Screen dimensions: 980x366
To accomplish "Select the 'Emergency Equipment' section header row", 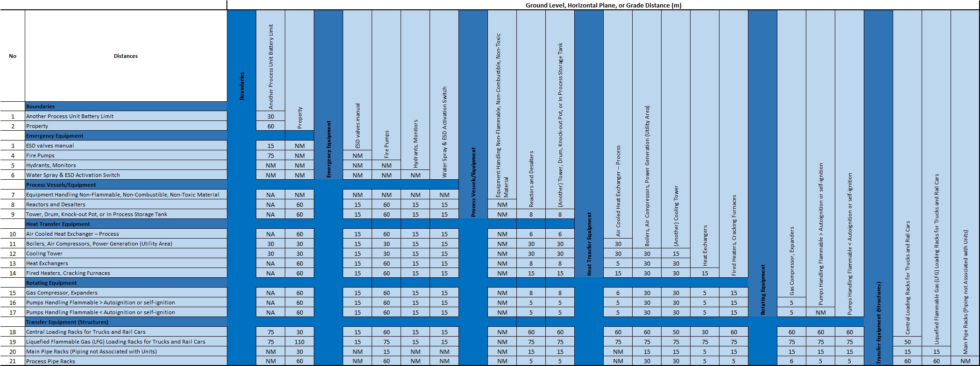I will coord(126,136).
